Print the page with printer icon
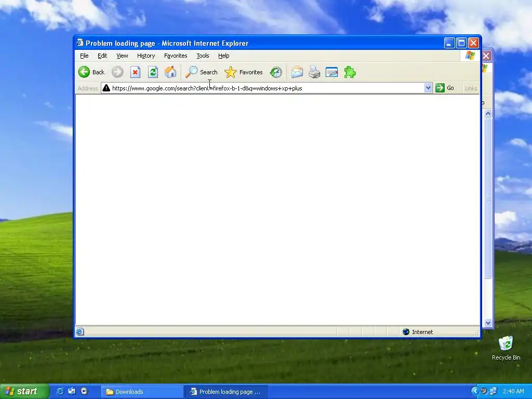The width and height of the screenshot is (532, 399). coord(314,72)
